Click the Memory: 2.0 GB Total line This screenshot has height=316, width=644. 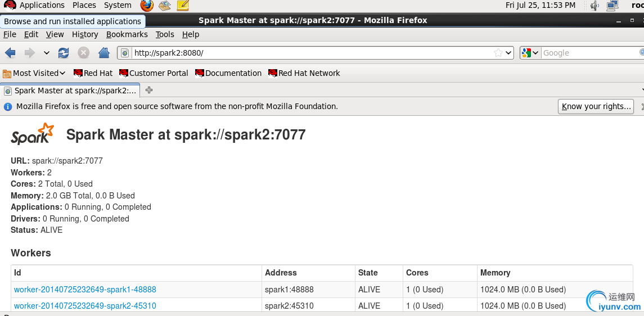pyautogui.click(x=73, y=196)
